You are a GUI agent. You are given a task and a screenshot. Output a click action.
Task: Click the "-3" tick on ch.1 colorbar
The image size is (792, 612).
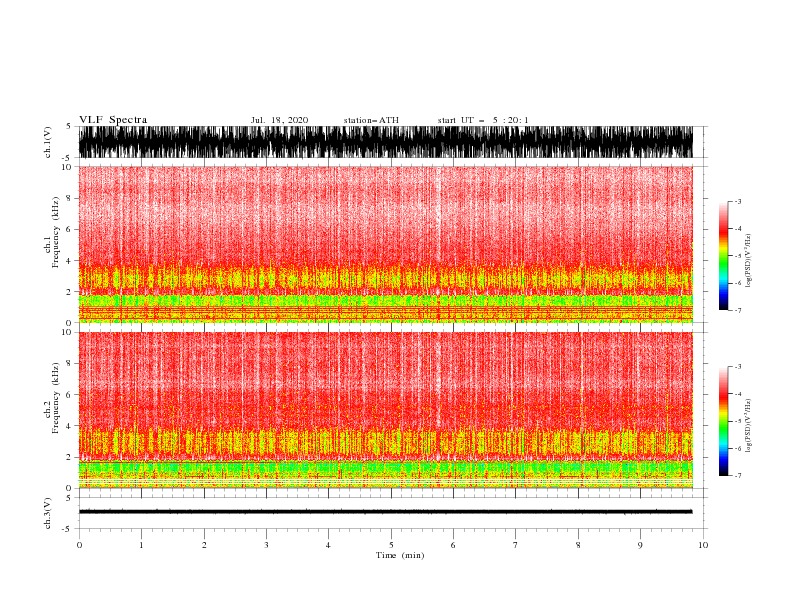point(737,201)
